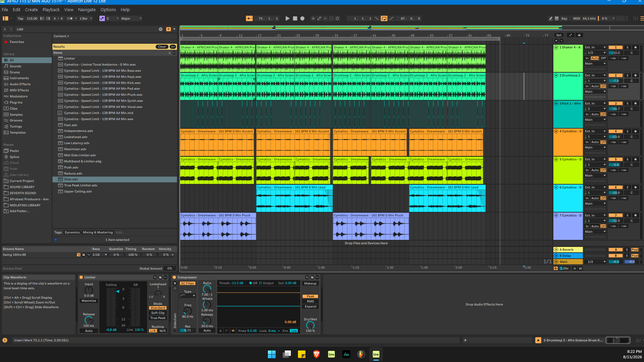Viewport: 644px width, 362px height.
Task: Click the Compressor Dry/Wet knob
Action: (x=310, y=325)
